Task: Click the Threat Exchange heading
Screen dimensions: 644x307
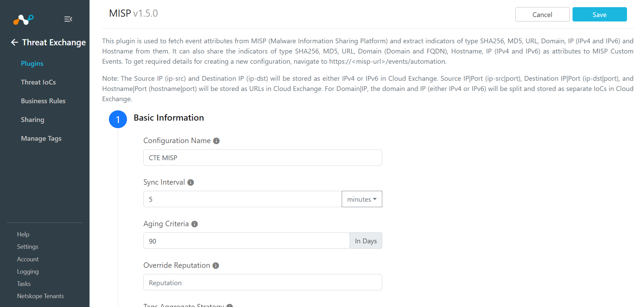Action: [x=54, y=42]
